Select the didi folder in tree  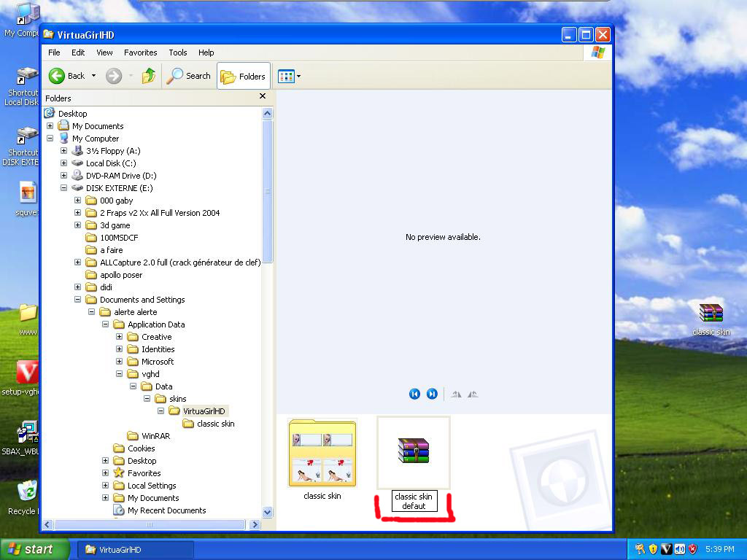point(107,287)
